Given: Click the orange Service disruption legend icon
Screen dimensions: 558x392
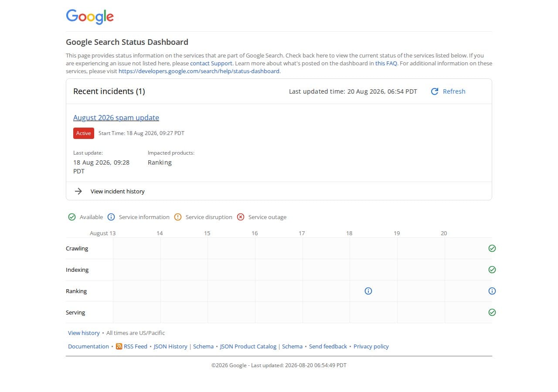Looking at the screenshot, I should tap(178, 217).
